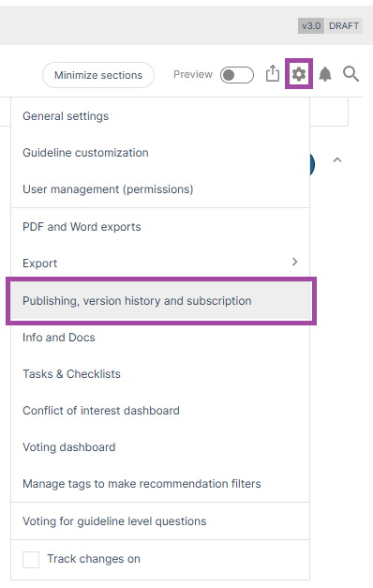Choose PDF and Word exports
Image resolution: width=373 pixels, height=588 pixels.
point(160,227)
